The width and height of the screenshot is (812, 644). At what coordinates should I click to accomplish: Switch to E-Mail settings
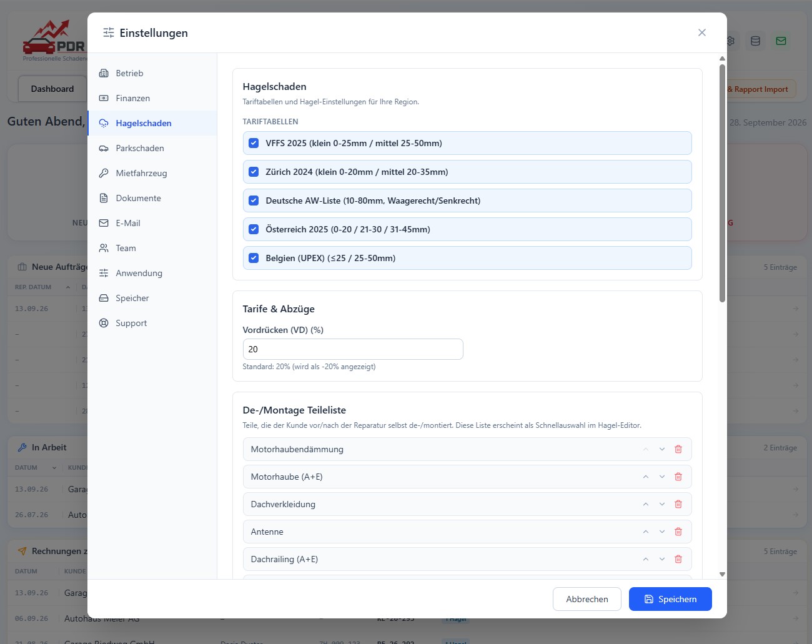tap(152, 223)
